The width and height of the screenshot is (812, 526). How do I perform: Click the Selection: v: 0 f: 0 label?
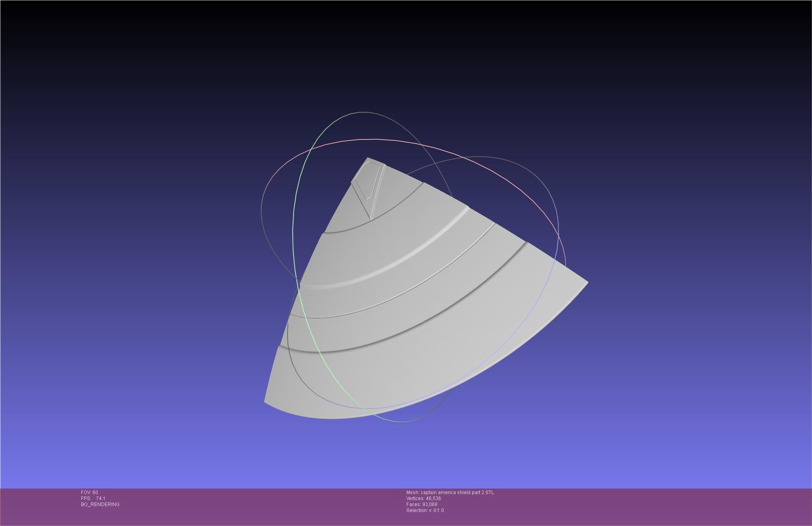point(425,510)
